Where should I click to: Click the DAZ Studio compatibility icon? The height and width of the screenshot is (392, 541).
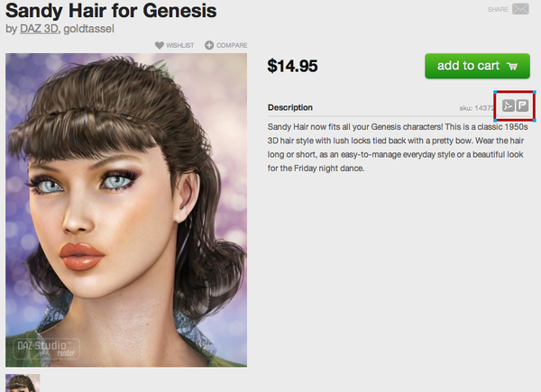coord(509,105)
